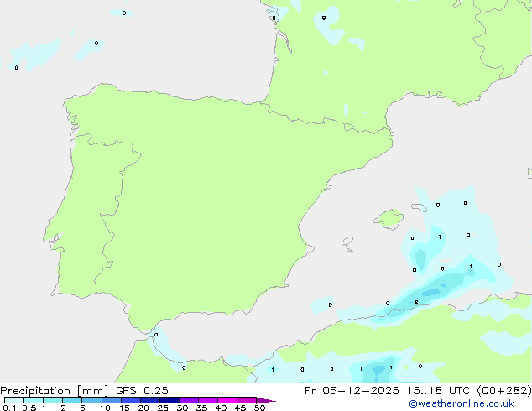
Task: Click the 'Precipitation [mm]' title text
Action: 55,391
